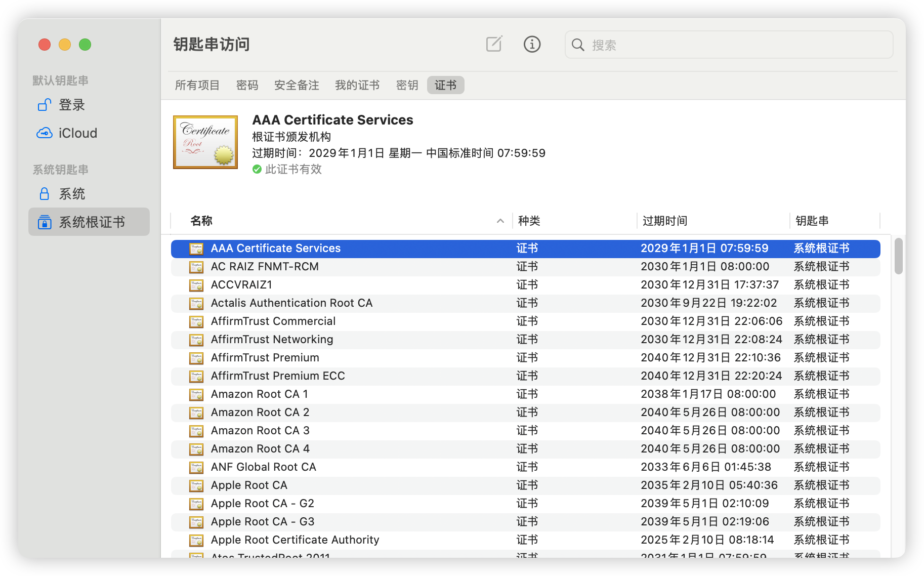The height and width of the screenshot is (576, 924).
Task: Click the 搜索 search field
Action: (729, 45)
